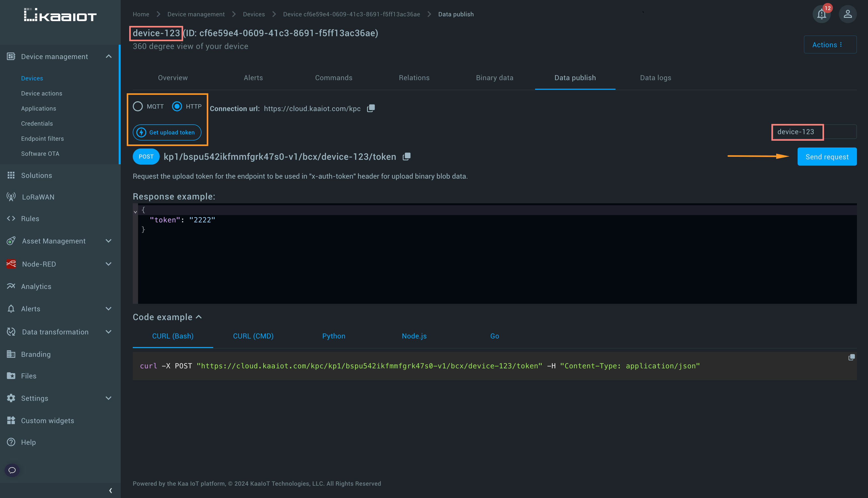This screenshot has width=868, height=498.
Task: Open Applications in the sidebar
Action: pyautogui.click(x=39, y=109)
